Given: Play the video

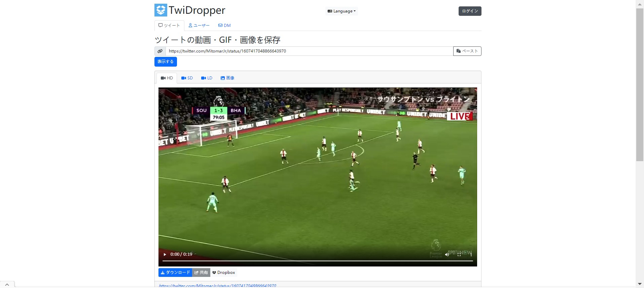Looking at the screenshot, I should 165,254.
